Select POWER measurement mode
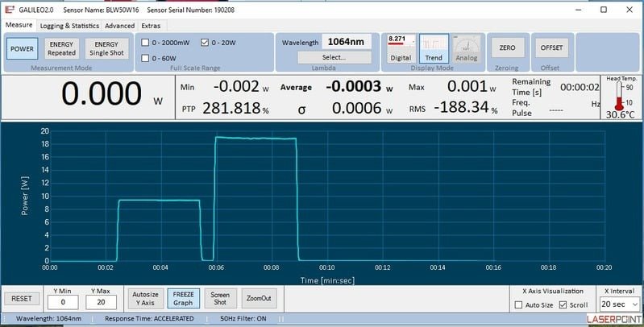 [x=23, y=48]
